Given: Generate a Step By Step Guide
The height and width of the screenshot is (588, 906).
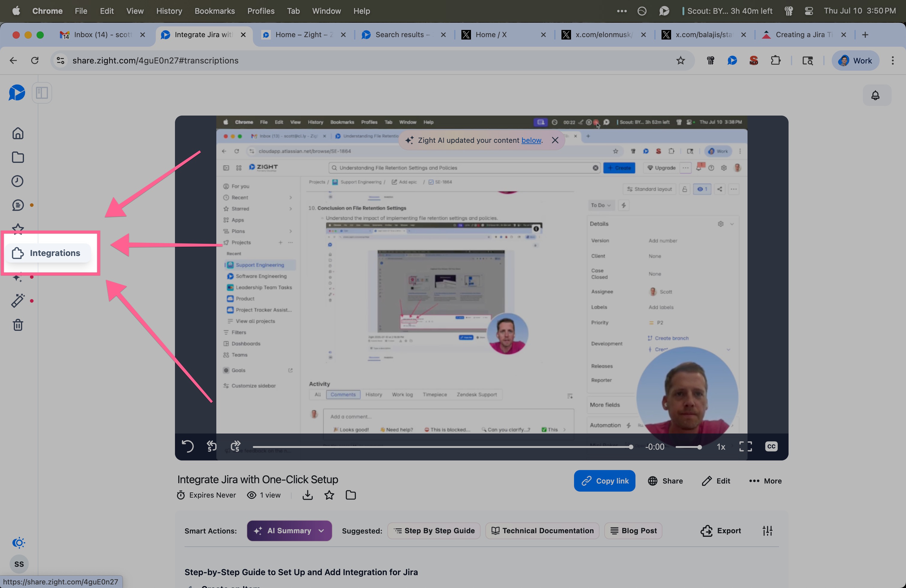Looking at the screenshot, I should [434, 531].
